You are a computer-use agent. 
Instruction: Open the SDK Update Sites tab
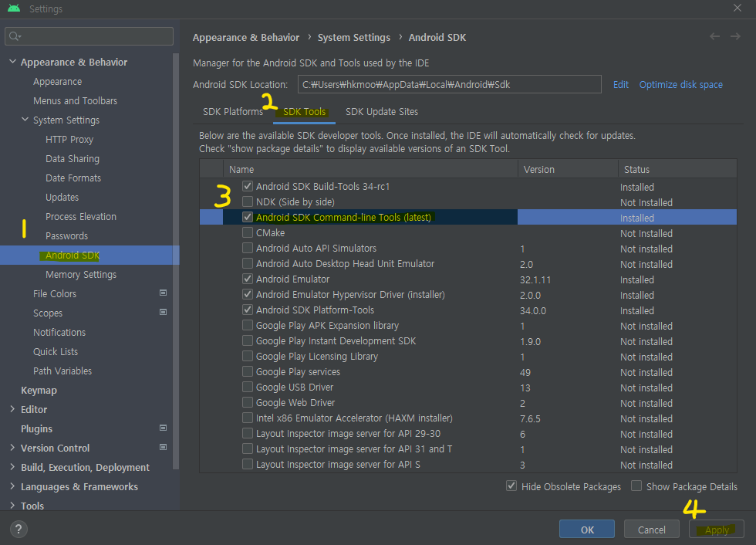click(x=382, y=111)
